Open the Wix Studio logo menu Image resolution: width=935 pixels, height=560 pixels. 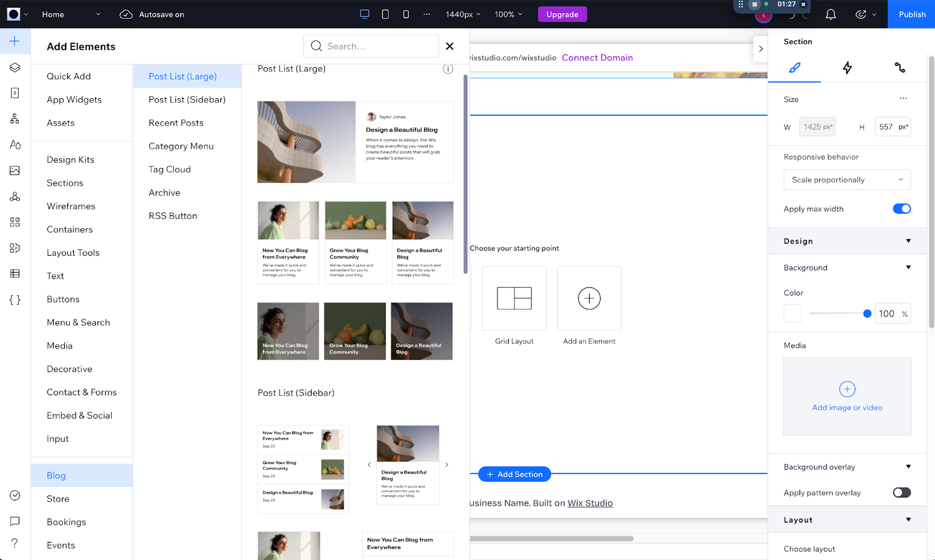coord(18,14)
